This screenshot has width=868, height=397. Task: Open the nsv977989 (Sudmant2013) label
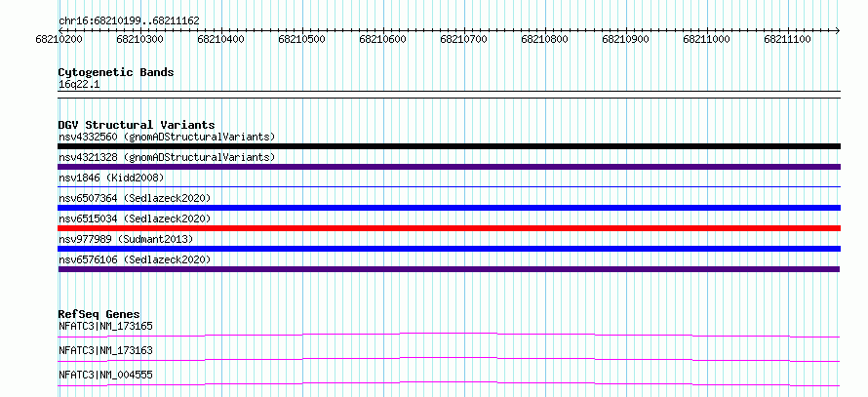(x=126, y=239)
